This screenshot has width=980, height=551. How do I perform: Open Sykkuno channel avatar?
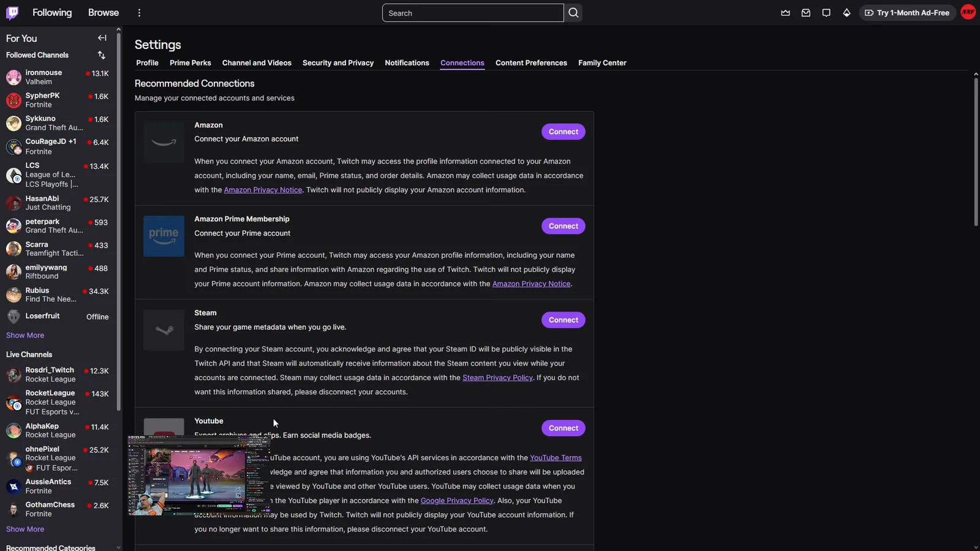[13, 123]
